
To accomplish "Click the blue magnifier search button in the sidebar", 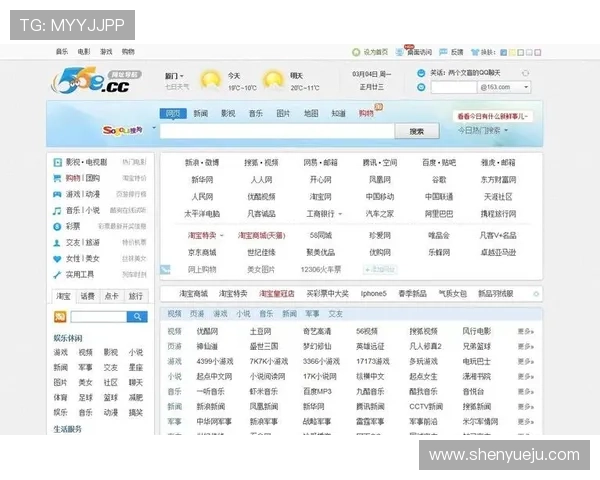I will 137,317.
